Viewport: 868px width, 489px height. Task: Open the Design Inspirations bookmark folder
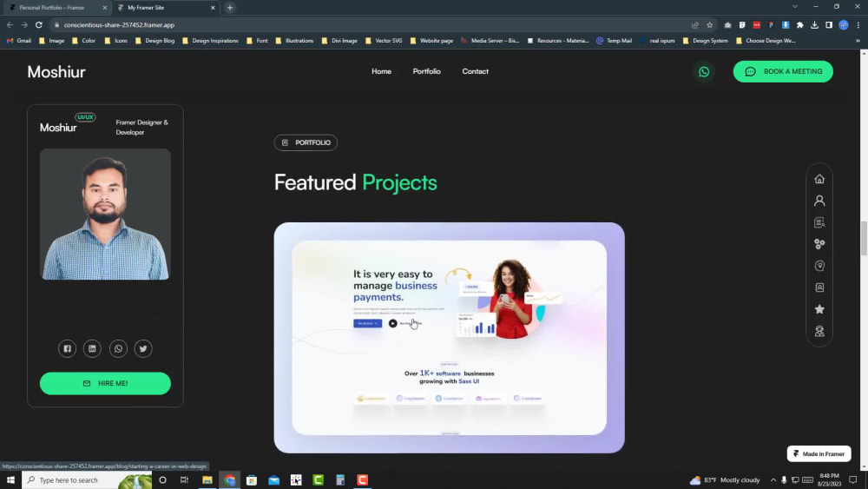click(x=210, y=41)
